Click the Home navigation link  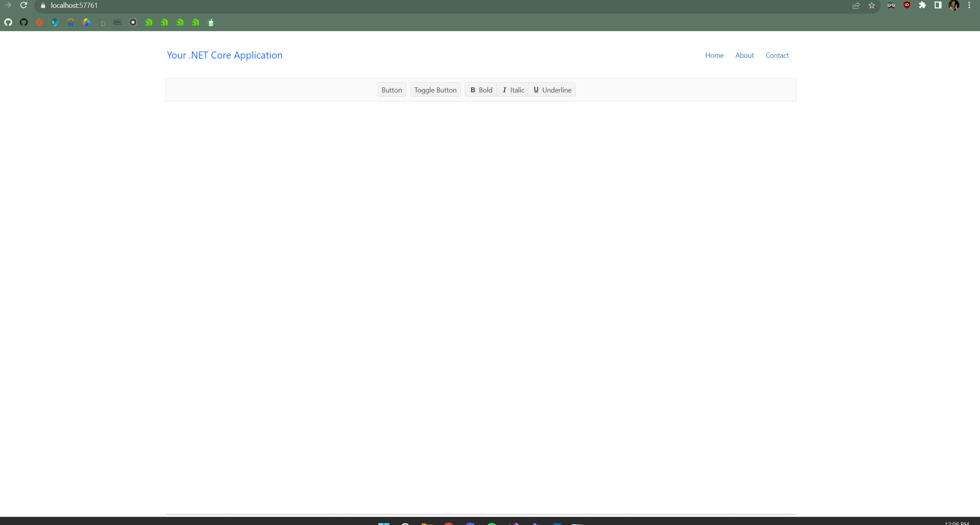[x=714, y=55]
